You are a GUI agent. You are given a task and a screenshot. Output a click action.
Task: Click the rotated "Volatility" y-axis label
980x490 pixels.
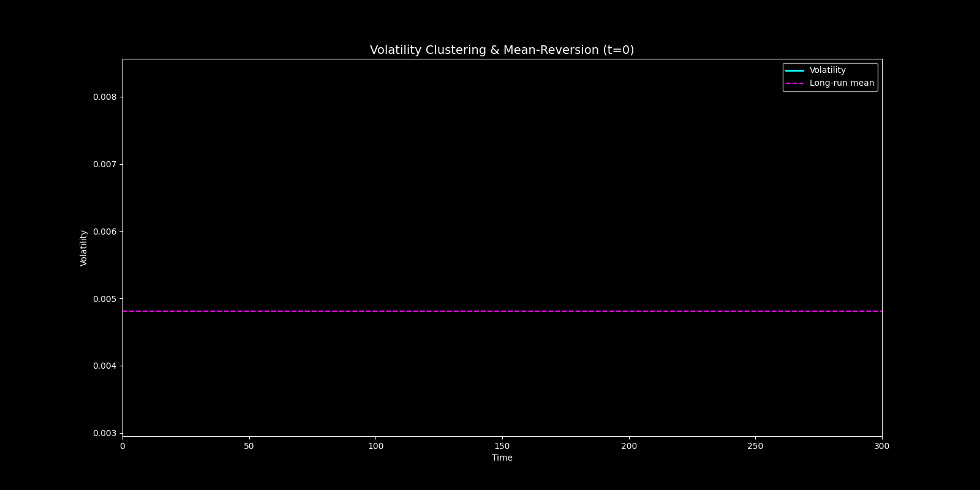(x=84, y=248)
